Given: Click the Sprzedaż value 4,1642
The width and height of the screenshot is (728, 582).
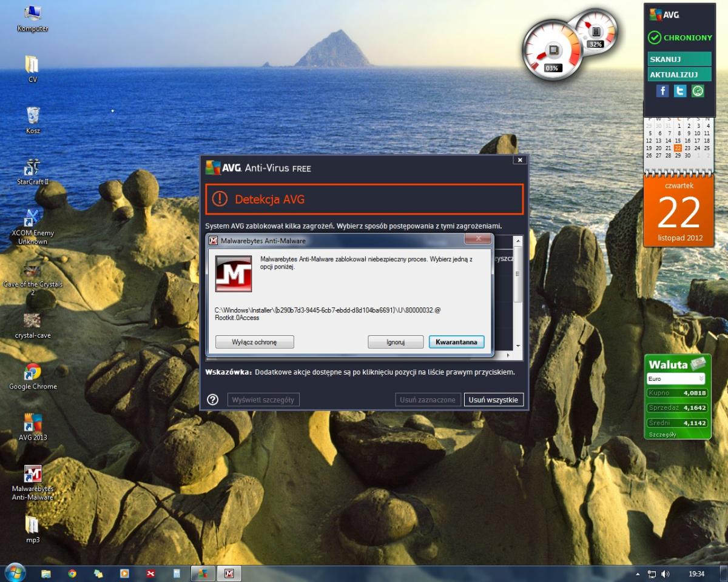Looking at the screenshot, I should tap(695, 408).
